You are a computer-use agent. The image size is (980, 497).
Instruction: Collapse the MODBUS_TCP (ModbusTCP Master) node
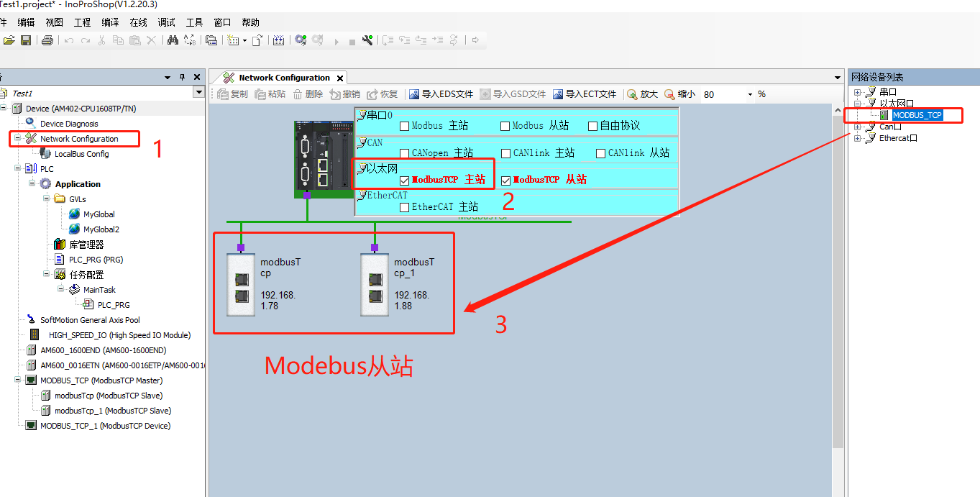[17, 380]
